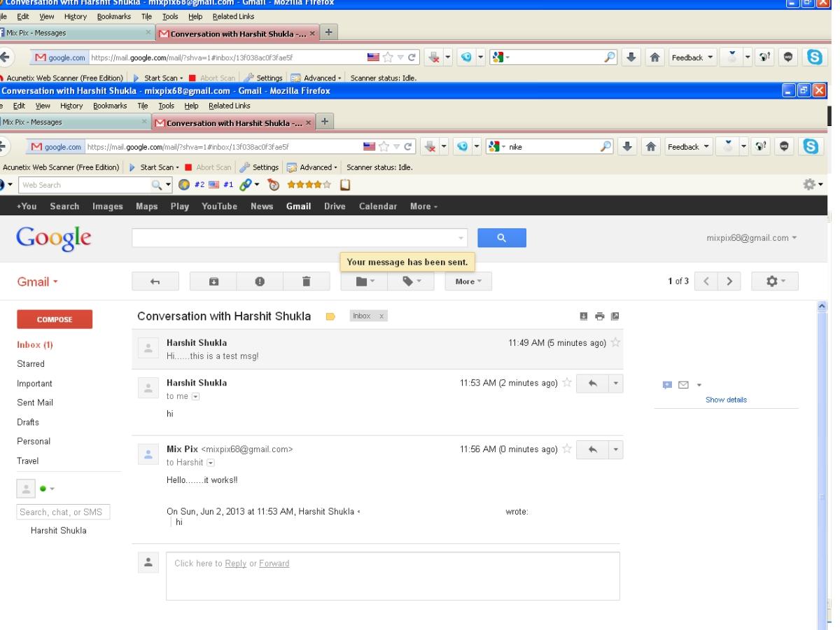The width and height of the screenshot is (840, 630).
Task: Open History menu in front window
Action: point(71,106)
